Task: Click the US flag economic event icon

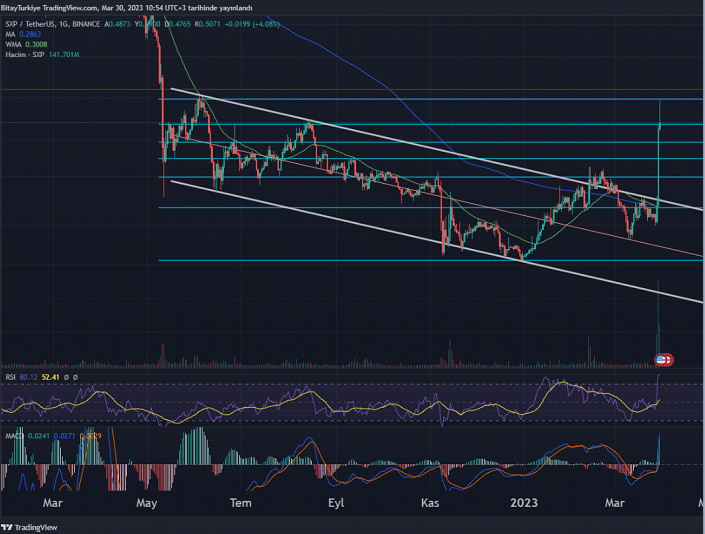Action: click(661, 360)
